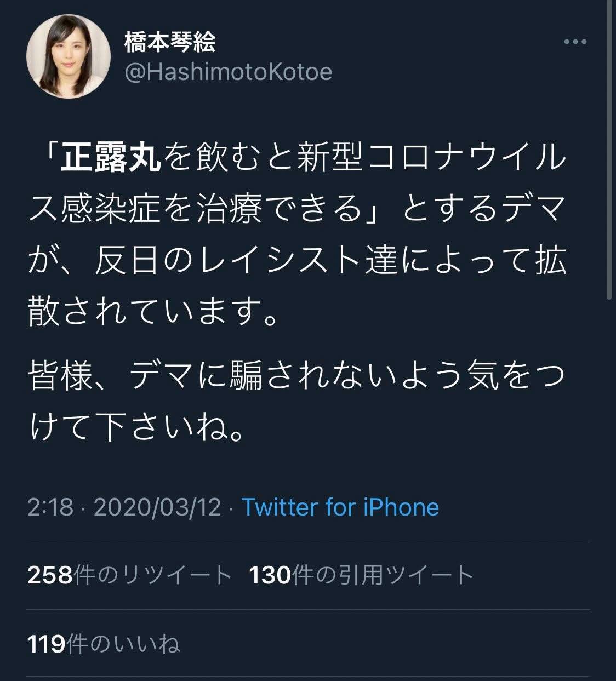Click the round profile photo avatar
Image resolution: width=616 pixels, height=681 pixels.
coord(69,56)
